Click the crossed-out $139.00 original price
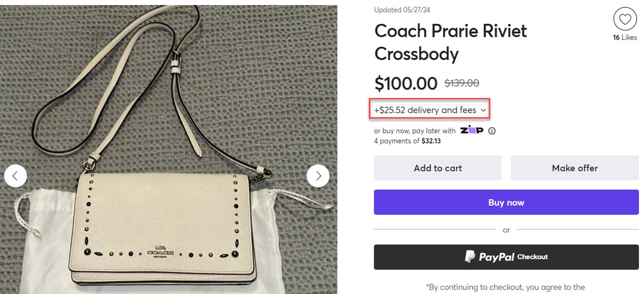Screen dimensions: 644x294 click(462, 83)
